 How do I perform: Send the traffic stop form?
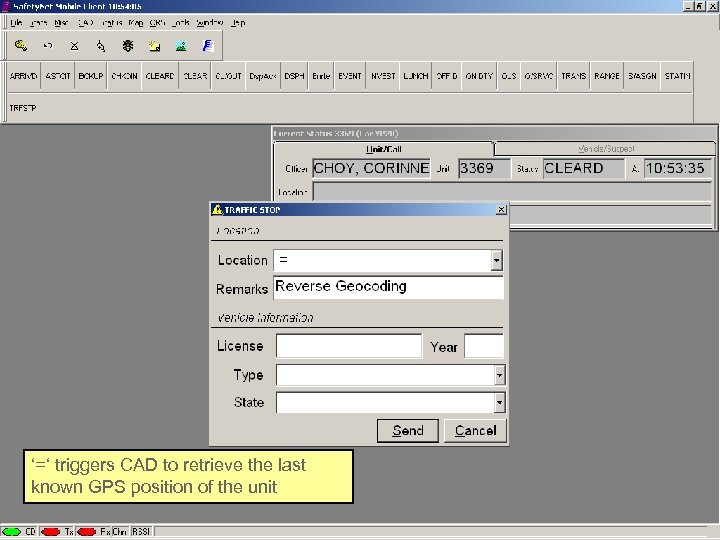(408, 431)
